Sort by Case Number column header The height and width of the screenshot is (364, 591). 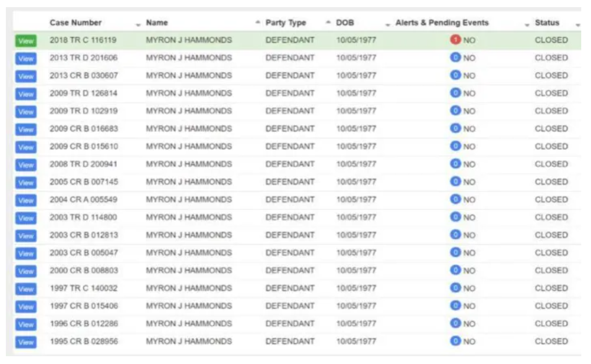click(x=76, y=22)
